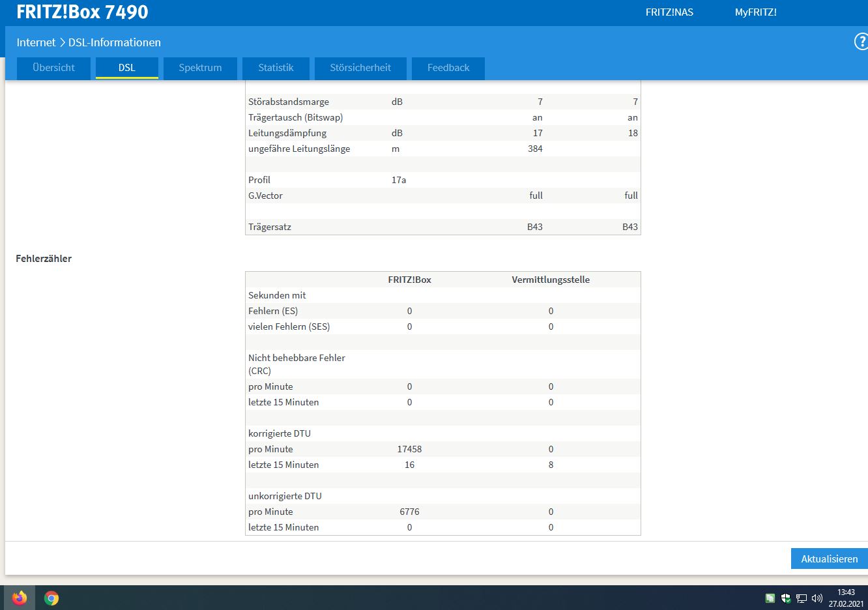Click the Aktualisieren button
The height and width of the screenshot is (610, 868).
(830, 559)
